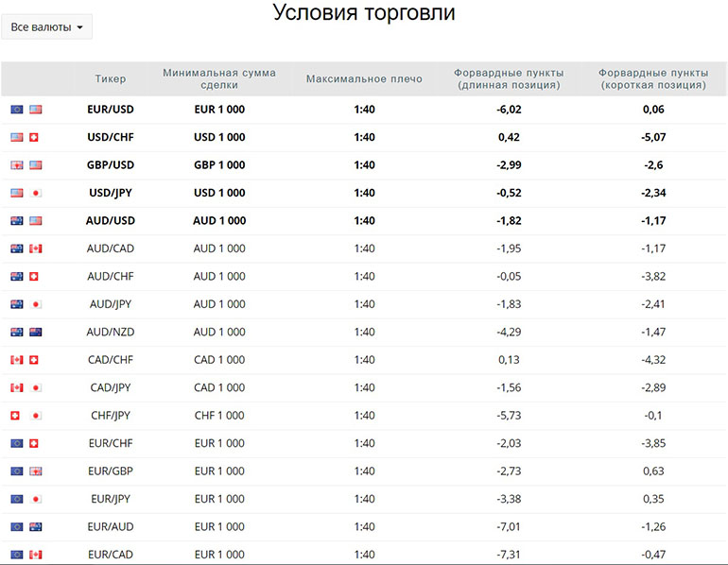This screenshot has width=728, height=565.
Task: Click the US flag in EUR/USD row
Action: 36,110
